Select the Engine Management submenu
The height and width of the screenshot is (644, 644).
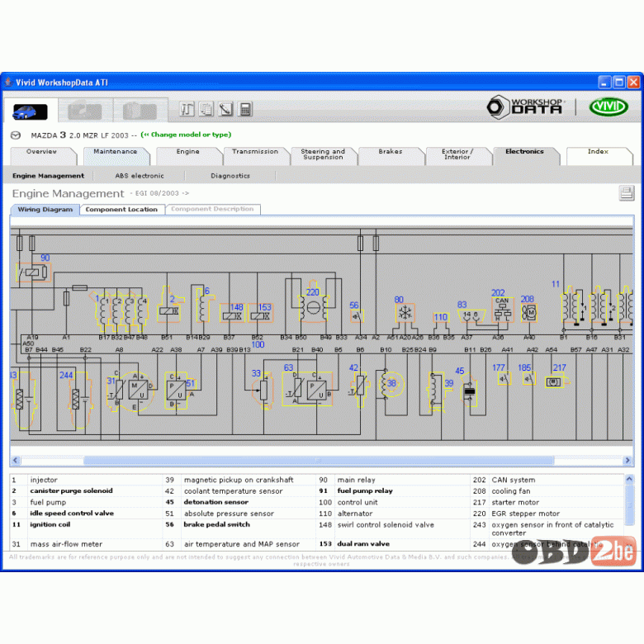tap(48, 176)
